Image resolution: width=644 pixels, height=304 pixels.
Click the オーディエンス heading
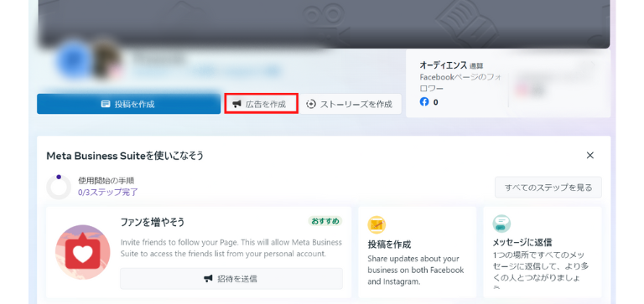pos(443,64)
